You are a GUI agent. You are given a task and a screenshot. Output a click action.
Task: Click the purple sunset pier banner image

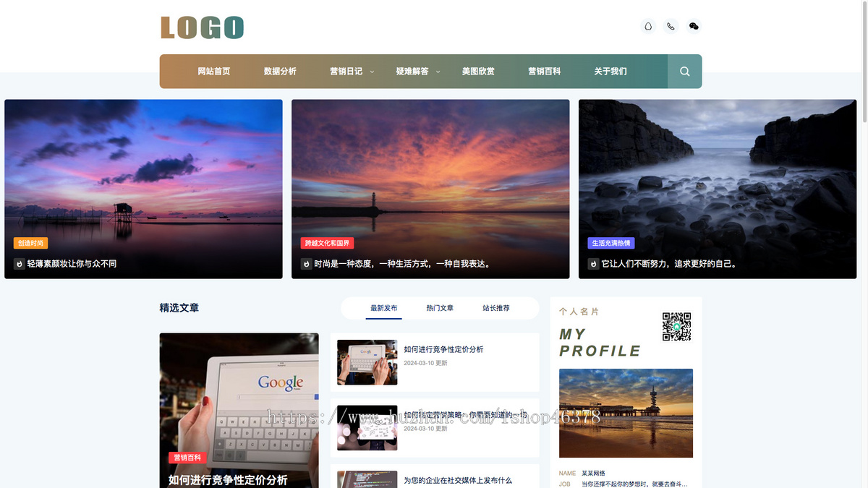(143, 189)
